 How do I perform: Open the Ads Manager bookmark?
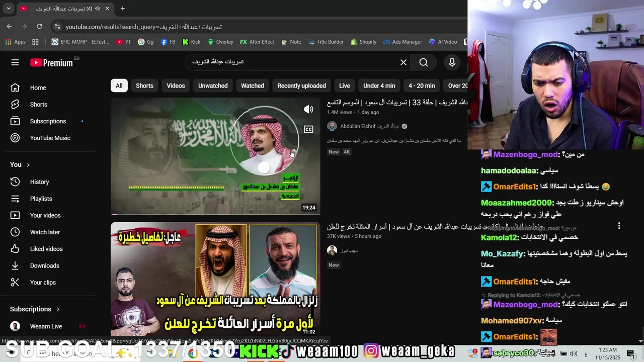(x=402, y=42)
